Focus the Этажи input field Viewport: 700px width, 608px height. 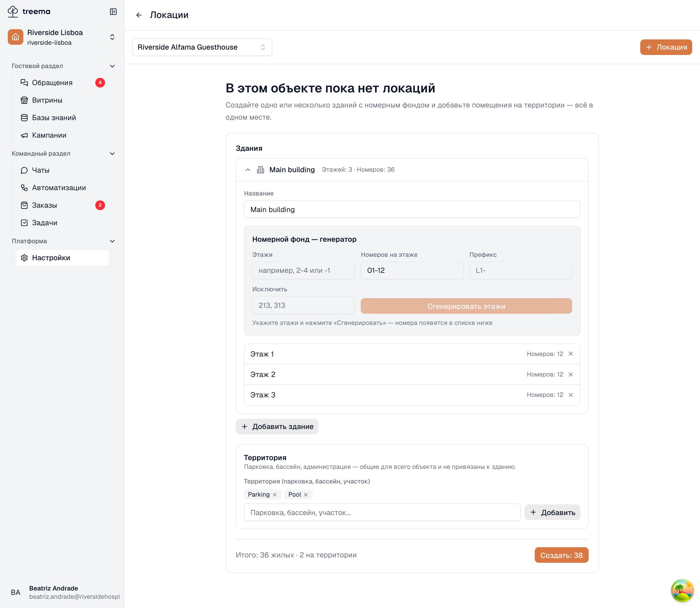304,270
